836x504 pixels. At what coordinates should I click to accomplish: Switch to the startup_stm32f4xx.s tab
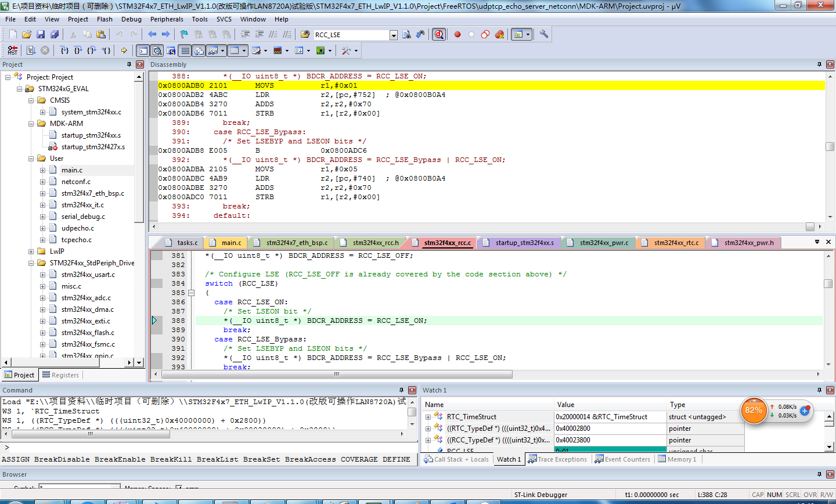pos(520,243)
